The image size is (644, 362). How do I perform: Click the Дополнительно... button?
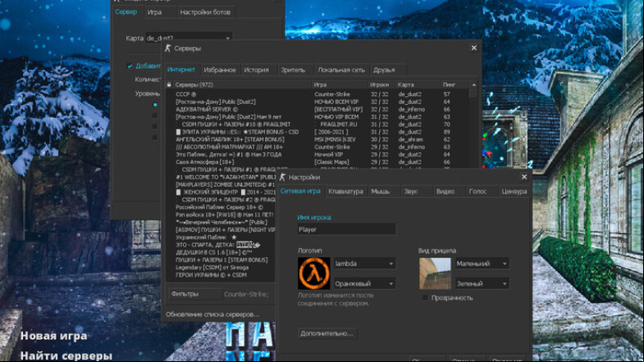pos(327,333)
